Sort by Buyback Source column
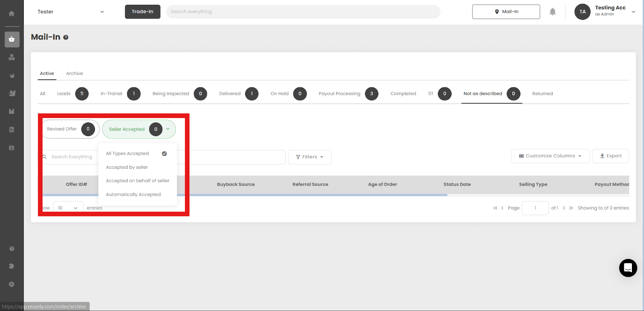Screen dimensions: 644x311 pyautogui.click(x=236, y=185)
